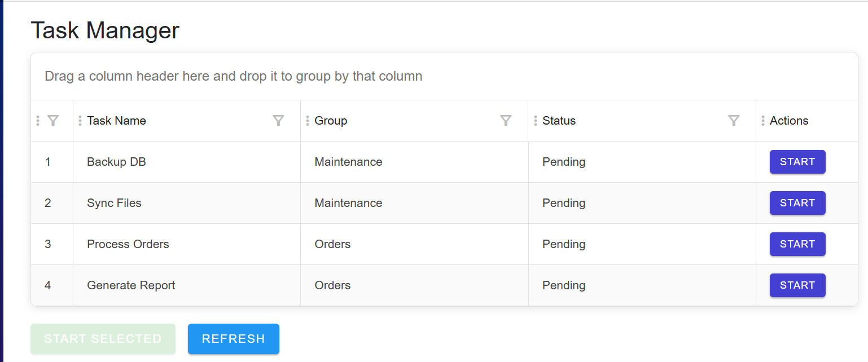Click the drag handle dots of the ID column

(x=38, y=121)
